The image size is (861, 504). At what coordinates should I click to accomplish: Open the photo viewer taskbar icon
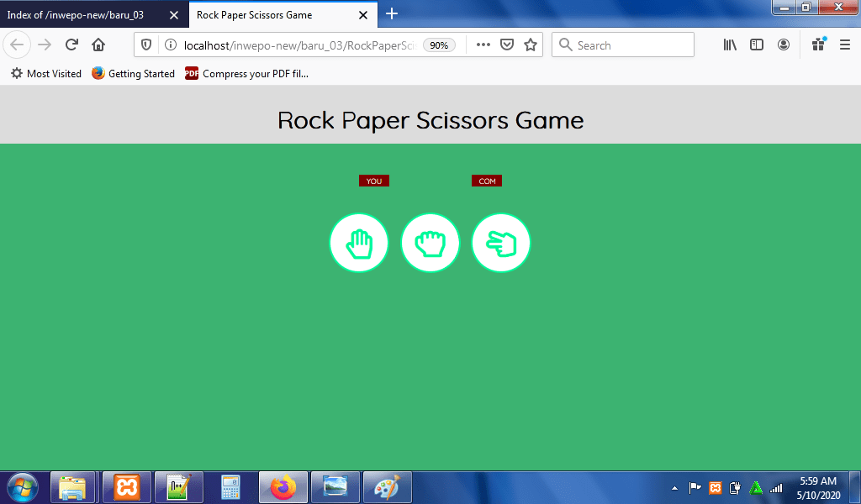pos(335,487)
